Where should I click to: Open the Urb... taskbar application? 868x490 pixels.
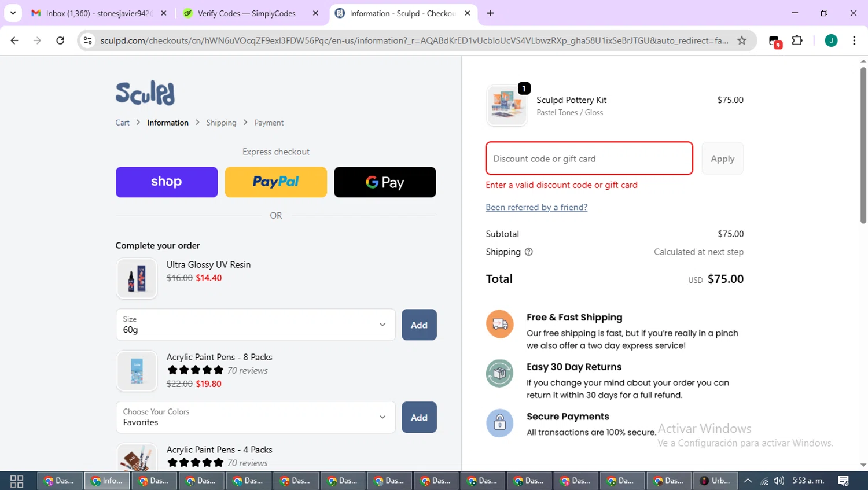tap(715, 481)
